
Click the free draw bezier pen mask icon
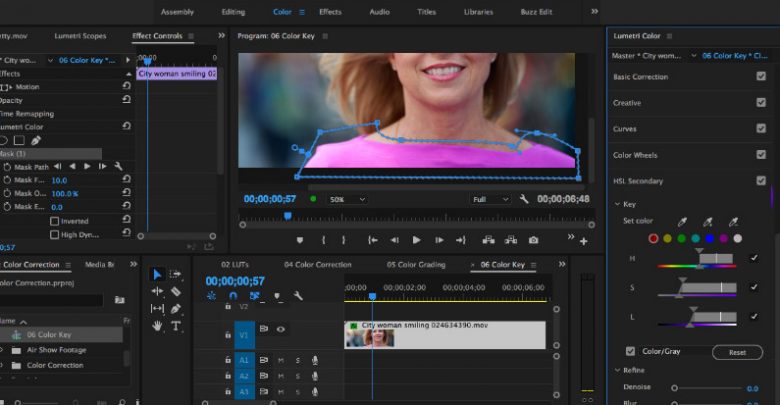coord(37,140)
